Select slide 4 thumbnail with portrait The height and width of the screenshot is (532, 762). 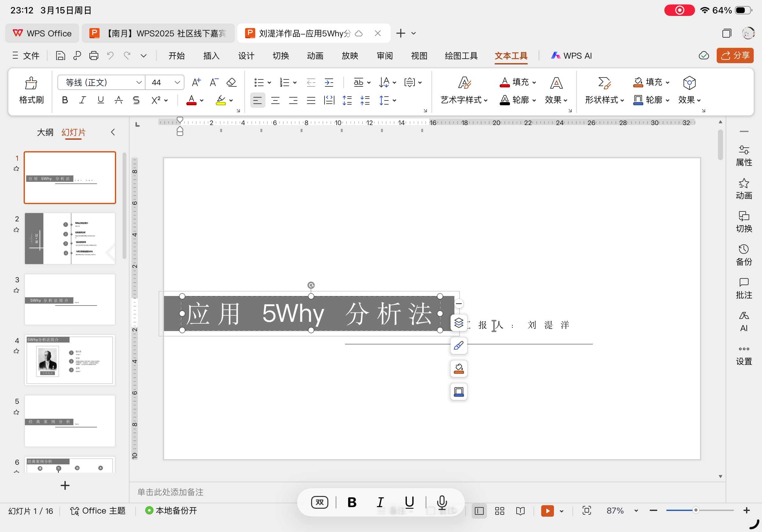[70, 360]
